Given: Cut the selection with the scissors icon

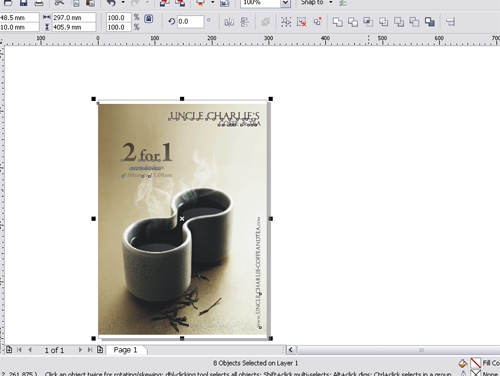Looking at the screenshot, I should click(x=59, y=3).
